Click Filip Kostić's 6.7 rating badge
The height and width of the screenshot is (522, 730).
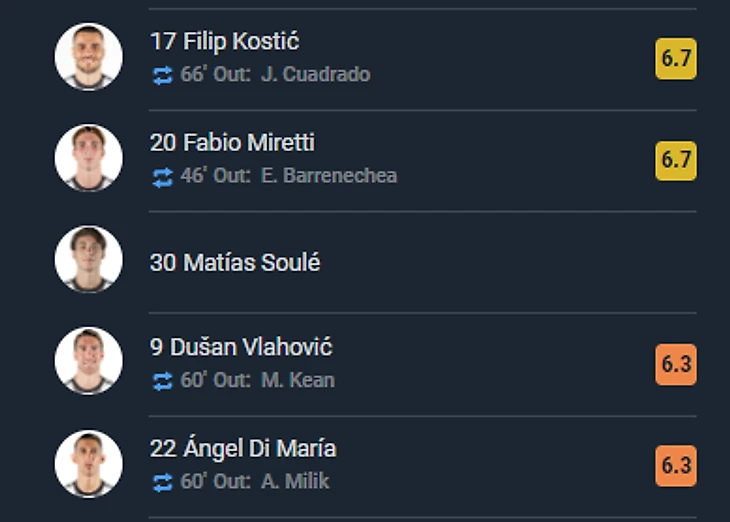click(676, 59)
